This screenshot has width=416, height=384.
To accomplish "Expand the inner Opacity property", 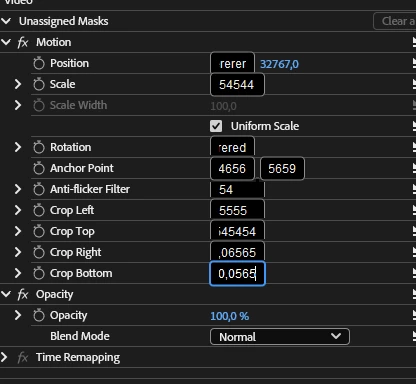I will click(x=18, y=315).
